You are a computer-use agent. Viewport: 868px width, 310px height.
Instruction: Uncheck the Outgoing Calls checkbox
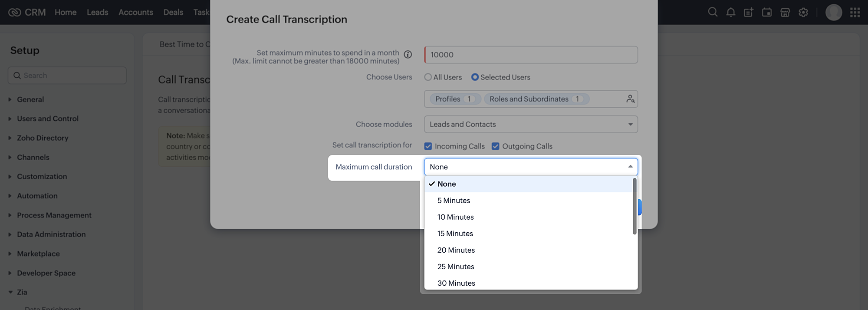(x=495, y=146)
